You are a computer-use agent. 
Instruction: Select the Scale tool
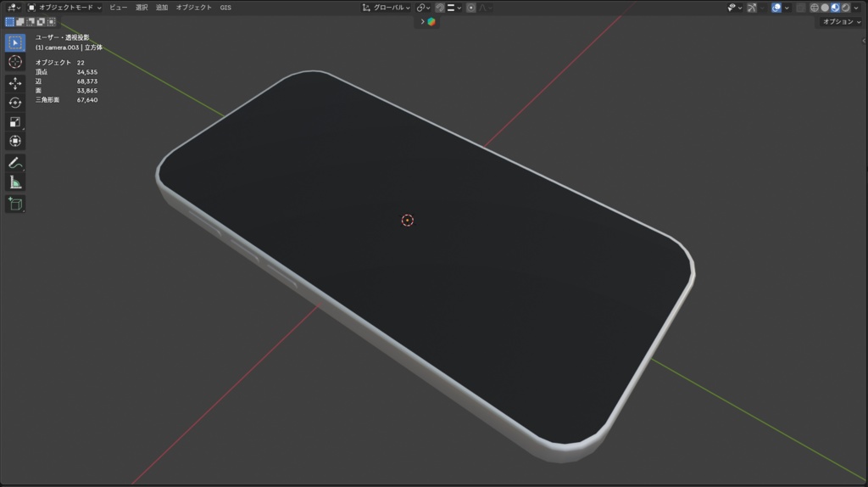point(15,122)
